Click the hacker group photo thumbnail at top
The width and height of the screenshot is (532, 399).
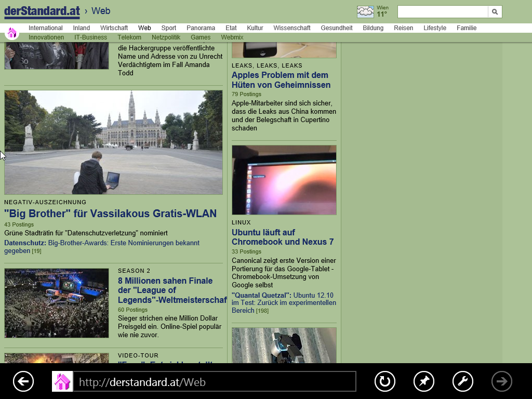click(x=56, y=56)
